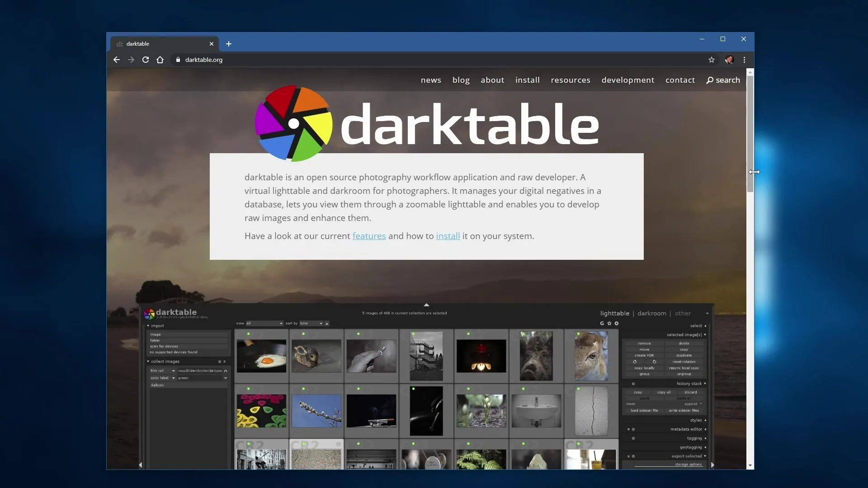Focus the darktable.org address bar
Image resolution: width=868 pixels, height=488 pixels.
pyautogui.click(x=439, y=60)
